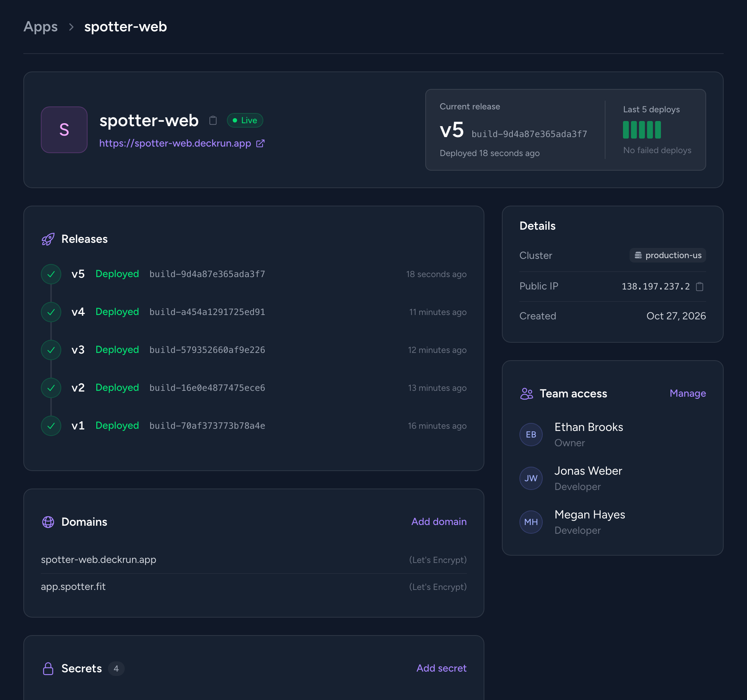Click app.spotter.fit domain row

tap(253, 587)
